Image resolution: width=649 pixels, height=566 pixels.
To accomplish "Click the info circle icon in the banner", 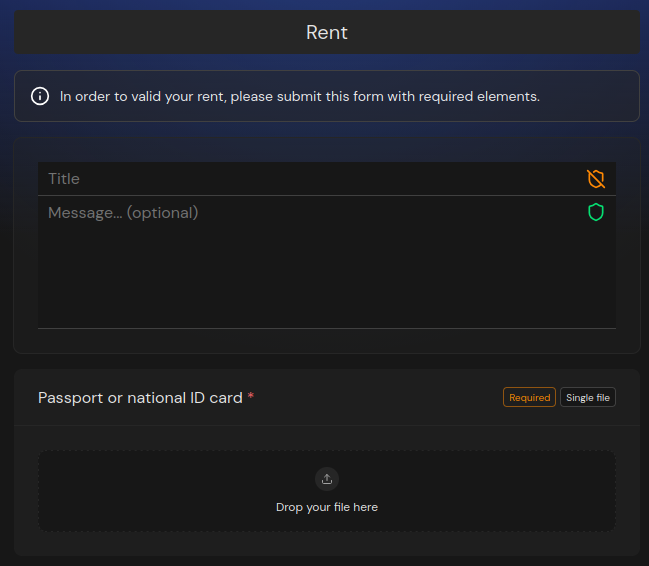I will pyautogui.click(x=40, y=97).
